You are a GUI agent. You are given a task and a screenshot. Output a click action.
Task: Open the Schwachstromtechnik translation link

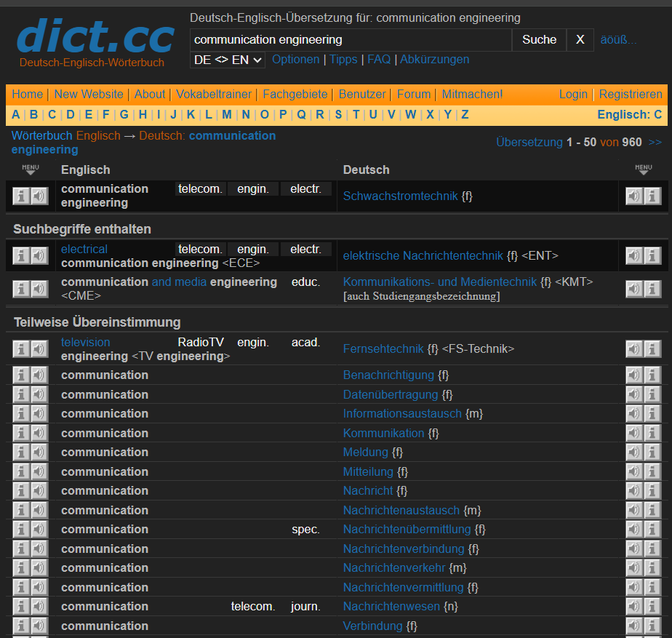click(x=400, y=196)
